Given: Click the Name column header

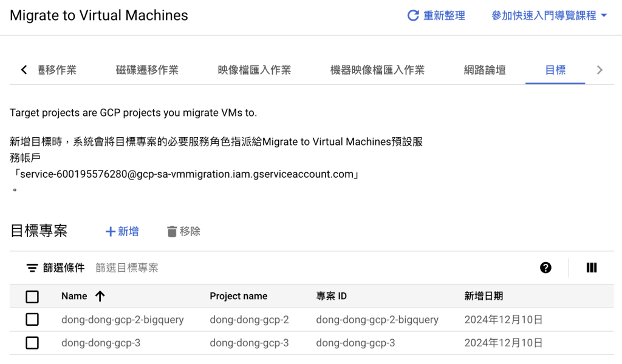Looking at the screenshot, I should (x=74, y=296).
